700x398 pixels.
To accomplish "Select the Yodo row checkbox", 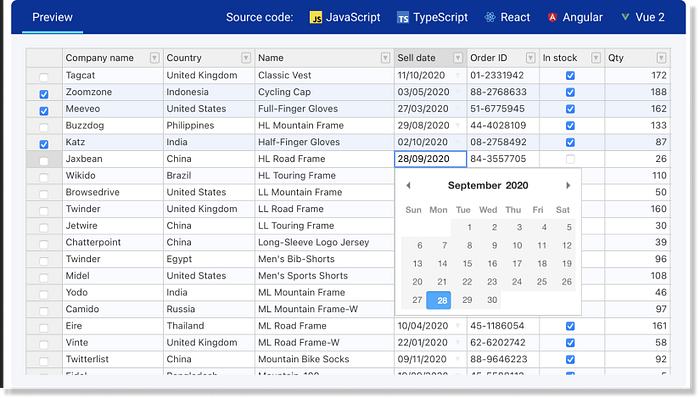I will (44, 294).
